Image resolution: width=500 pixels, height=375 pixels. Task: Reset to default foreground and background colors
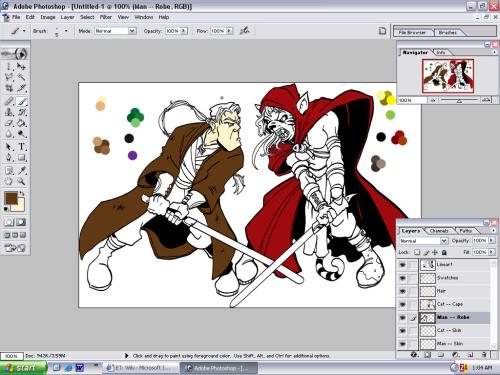[x=6, y=209]
